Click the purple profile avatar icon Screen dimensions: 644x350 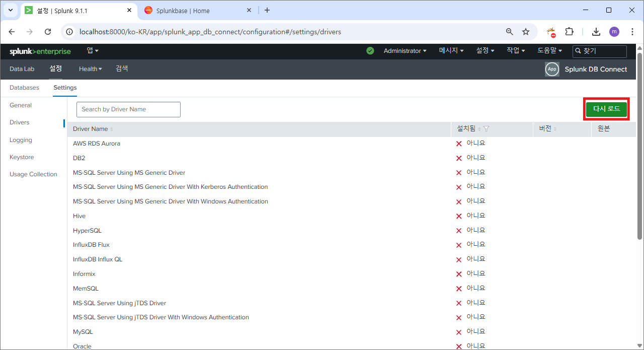(x=614, y=32)
